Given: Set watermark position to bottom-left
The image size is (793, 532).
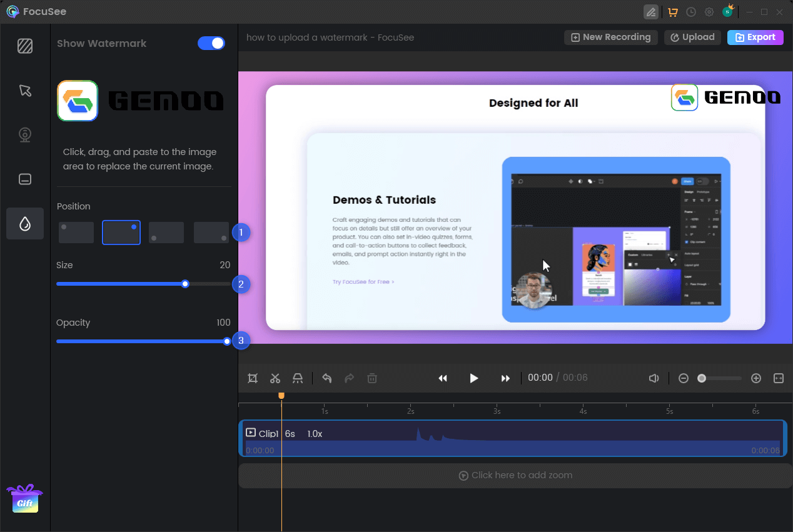Looking at the screenshot, I should pos(166,233).
